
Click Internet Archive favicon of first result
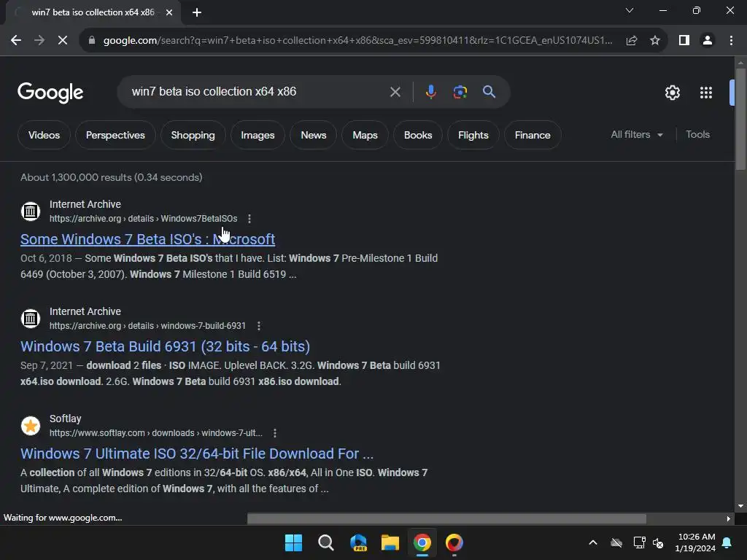coord(31,211)
